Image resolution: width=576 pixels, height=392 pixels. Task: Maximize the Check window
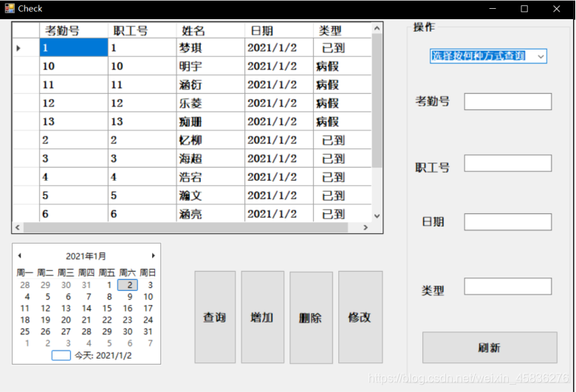[x=524, y=8]
